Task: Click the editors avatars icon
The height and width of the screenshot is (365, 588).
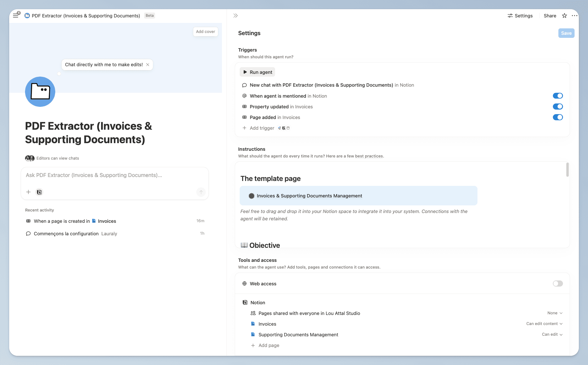Action: 30,158
